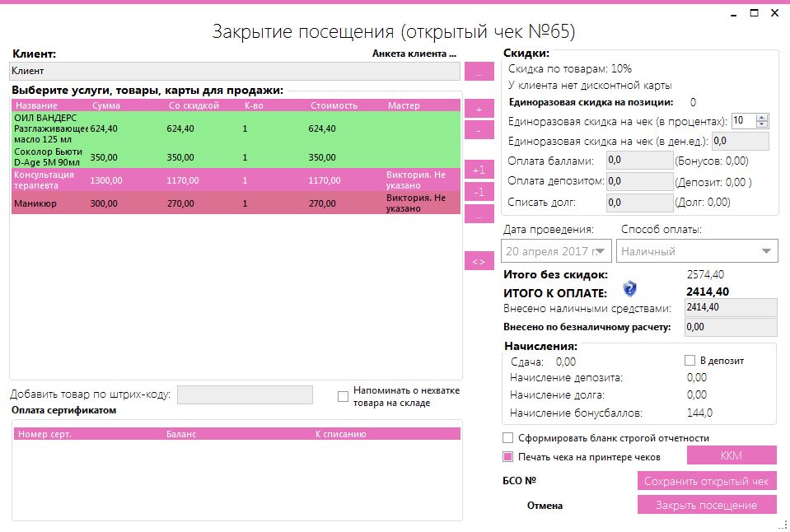Click the blue shield help icon
The height and width of the screenshot is (532, 790).
(x=630, y=289)
